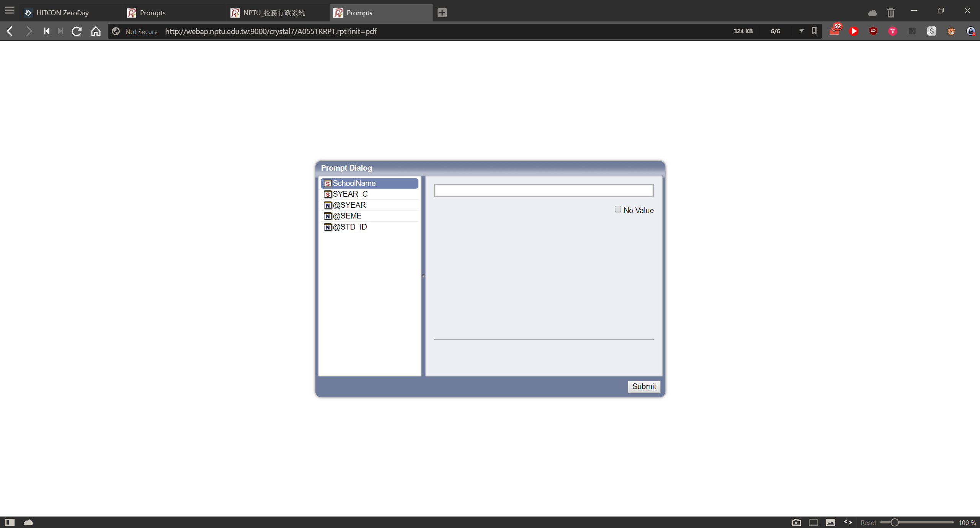Check the No Value checkbox

[x=618, y=209]
